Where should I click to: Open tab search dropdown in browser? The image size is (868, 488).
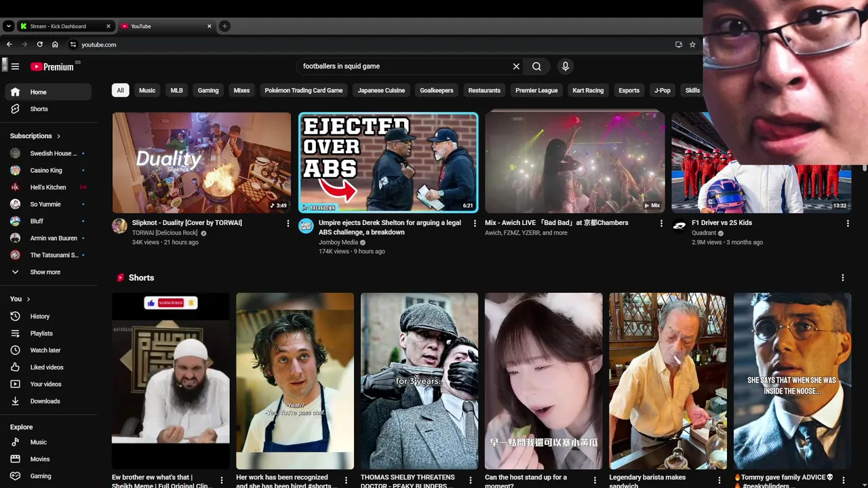coord(8,26)
